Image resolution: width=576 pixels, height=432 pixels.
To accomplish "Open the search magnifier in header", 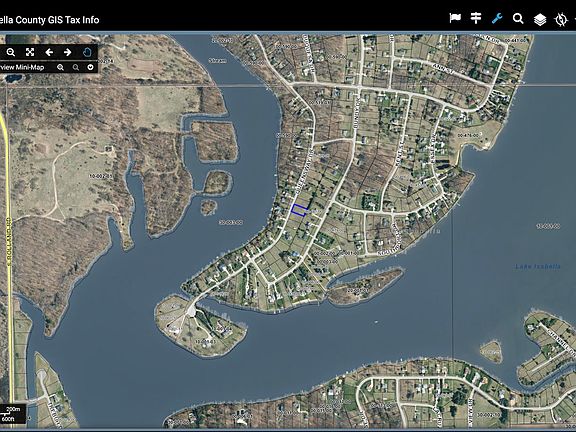I will (518, 18).
